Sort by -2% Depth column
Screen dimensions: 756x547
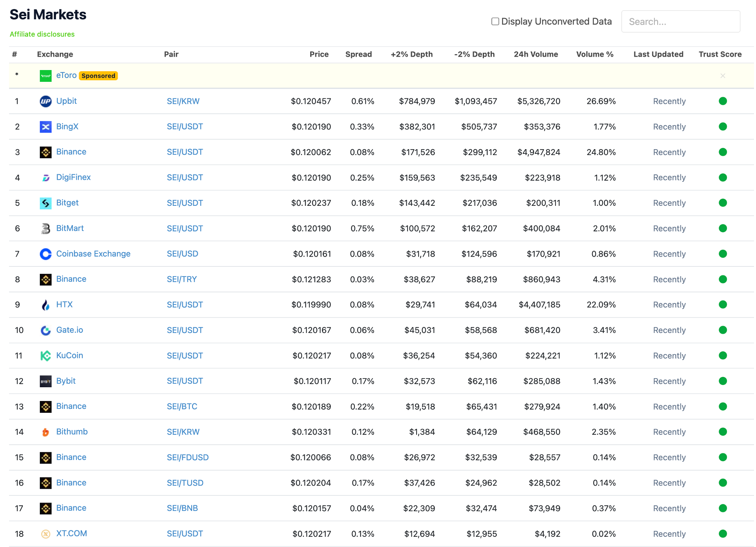[x=474, y=54]
